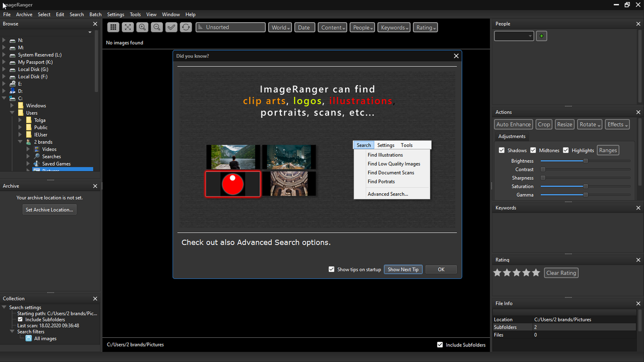The image size is (644, 362).
Task: Click the Unsorted sort order field
Action: (230, 28)
